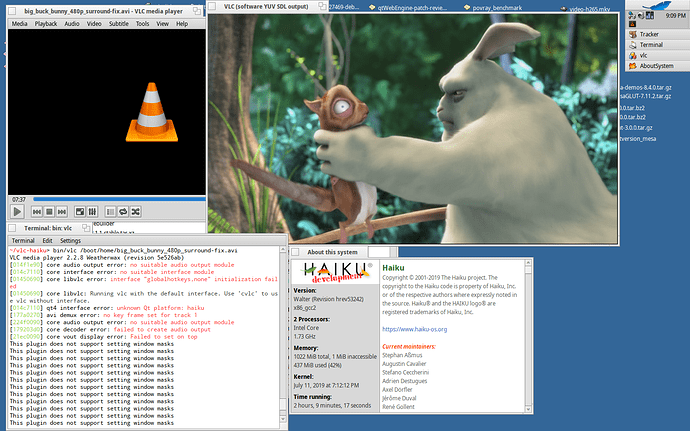
Task: Select Stephan Aßmus in maintainers list
Action: 402,355
